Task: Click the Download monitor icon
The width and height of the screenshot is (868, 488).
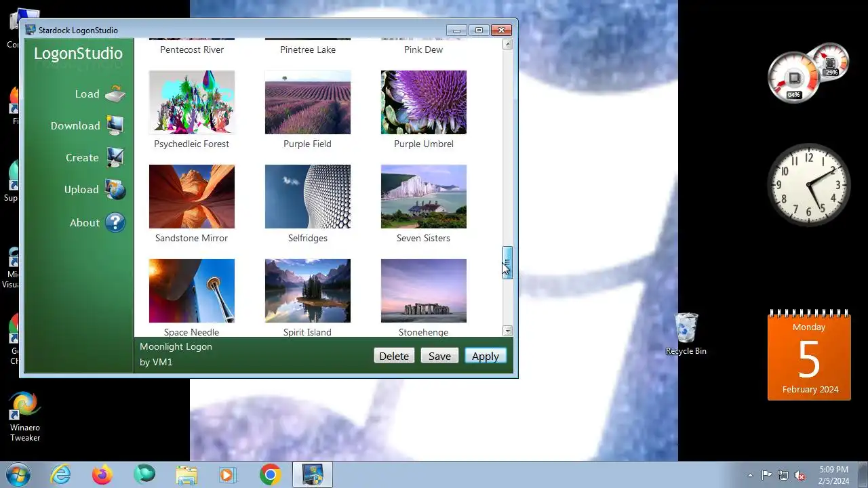Action: (115, 125)
